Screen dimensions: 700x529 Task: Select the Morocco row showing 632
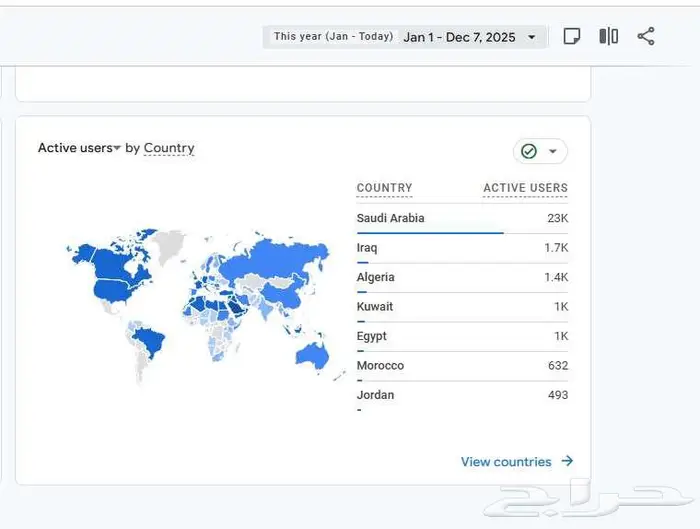462,366
